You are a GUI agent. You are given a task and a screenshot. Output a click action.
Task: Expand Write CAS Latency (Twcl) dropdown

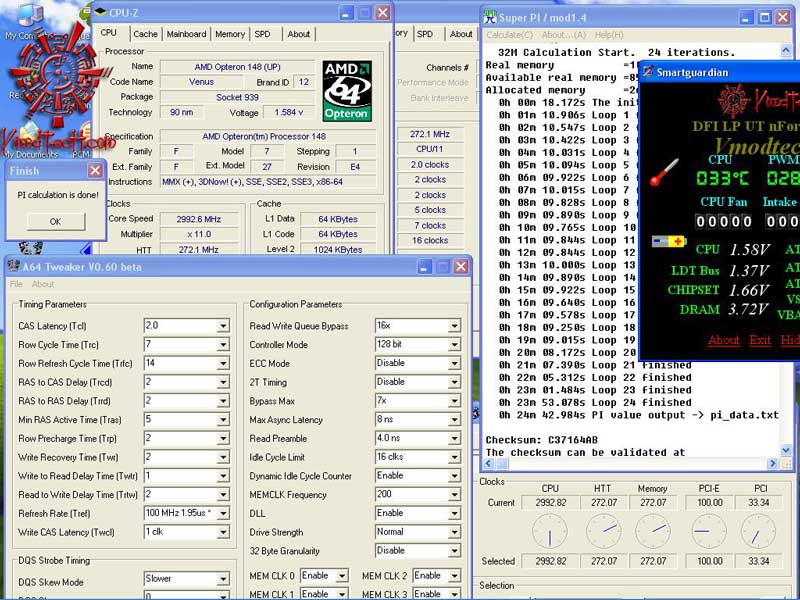(x=223, y=533)
